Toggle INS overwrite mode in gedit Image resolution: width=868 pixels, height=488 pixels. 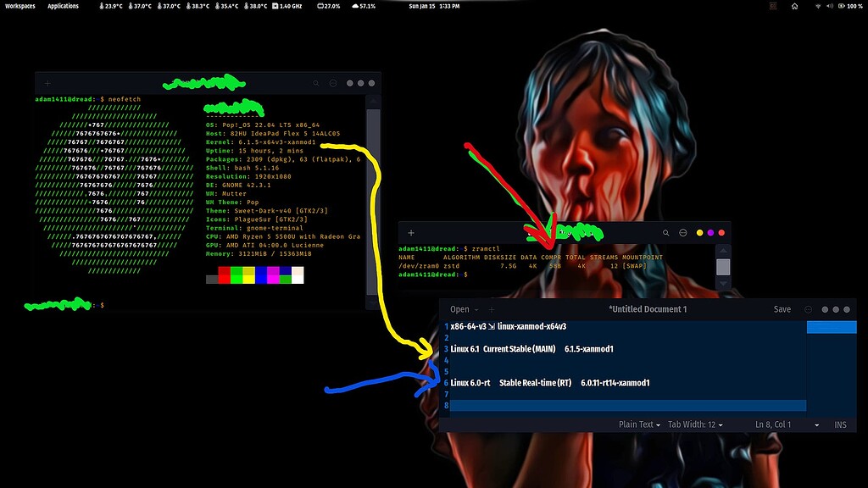[841, 424]
